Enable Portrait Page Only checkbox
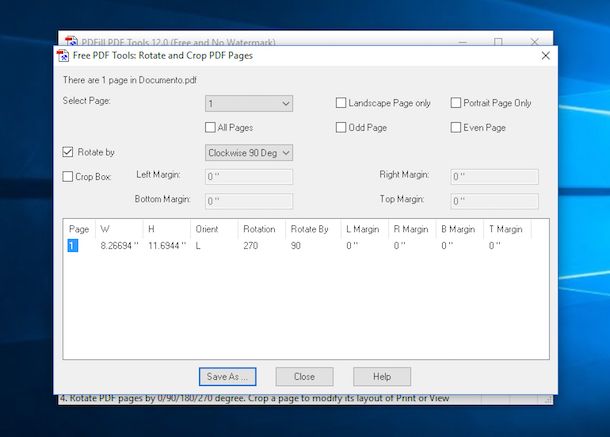Image resolution: width=610 pixels, height=437 pixels. (x=456, y=103)
